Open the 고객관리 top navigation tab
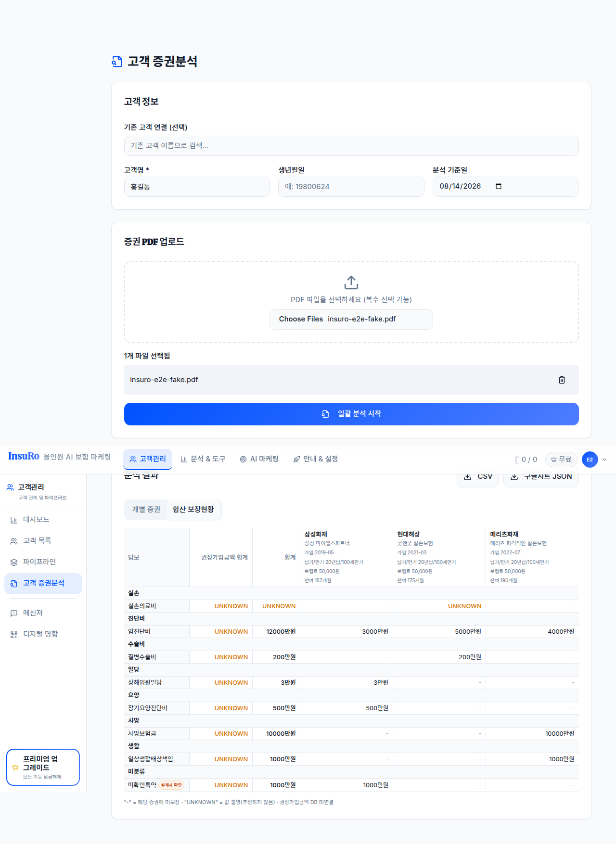This screenshot has height=844, width=616. click(x=148, y=459)
